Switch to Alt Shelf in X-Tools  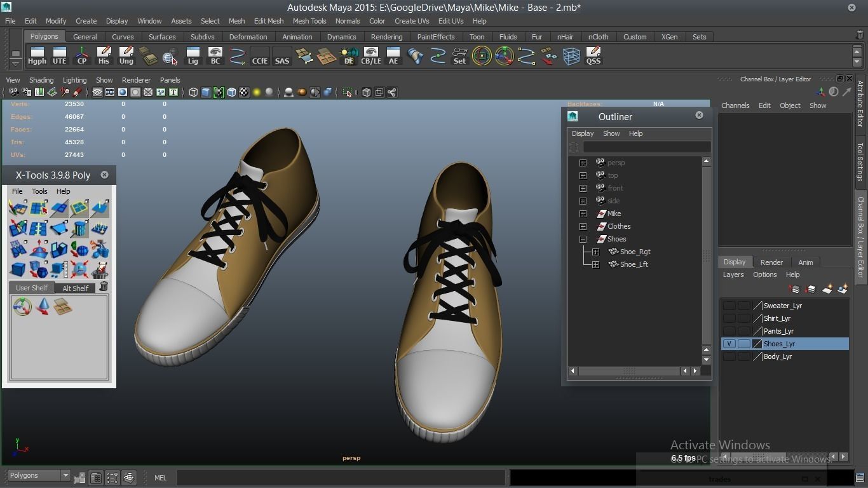[x=75, y=288]
